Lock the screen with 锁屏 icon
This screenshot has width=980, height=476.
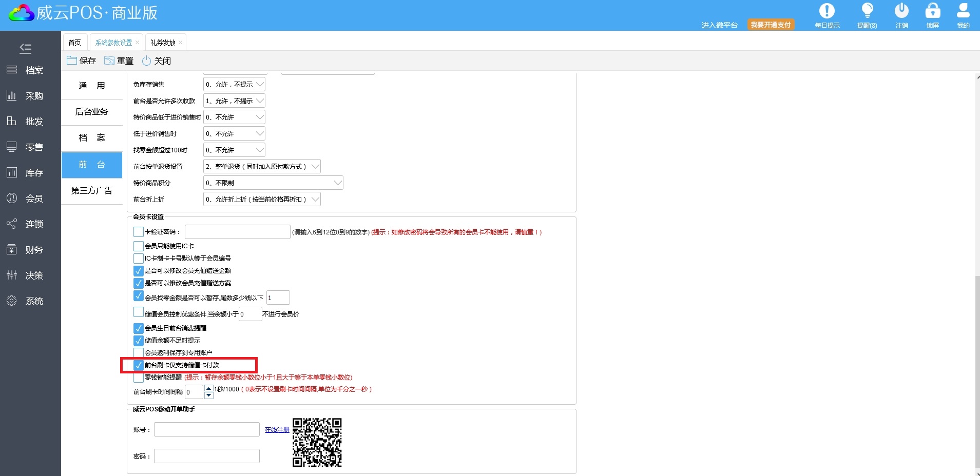point(932,11)
